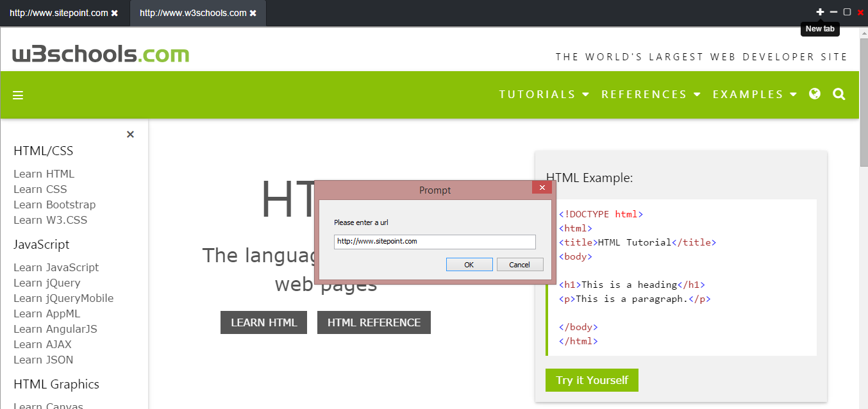Cancel the url Prompt dialog
Screen dimensions: 868x409
tap(519, 264)
